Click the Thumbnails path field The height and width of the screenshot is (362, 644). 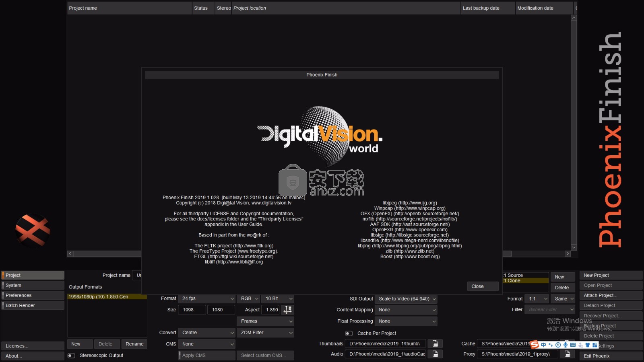tap(385, 343)
